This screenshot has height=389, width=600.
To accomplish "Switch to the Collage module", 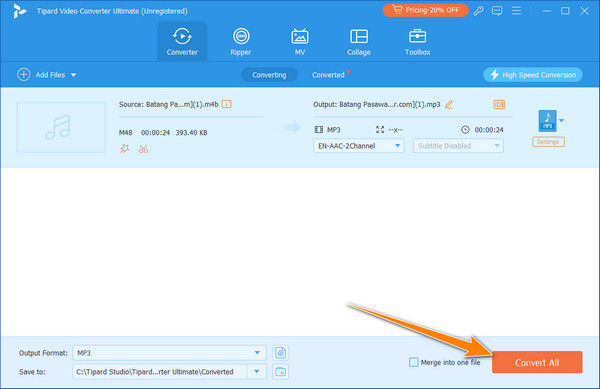I will [x=359, y=42].
